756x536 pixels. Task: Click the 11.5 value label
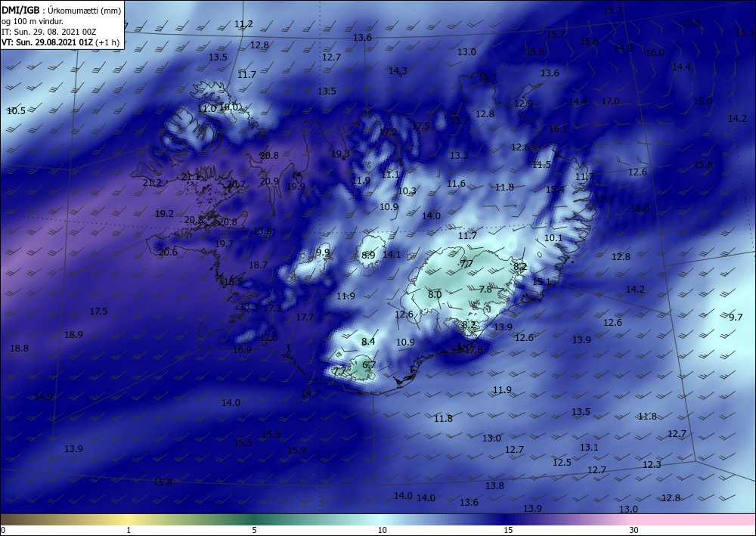[x=541, y=165]
